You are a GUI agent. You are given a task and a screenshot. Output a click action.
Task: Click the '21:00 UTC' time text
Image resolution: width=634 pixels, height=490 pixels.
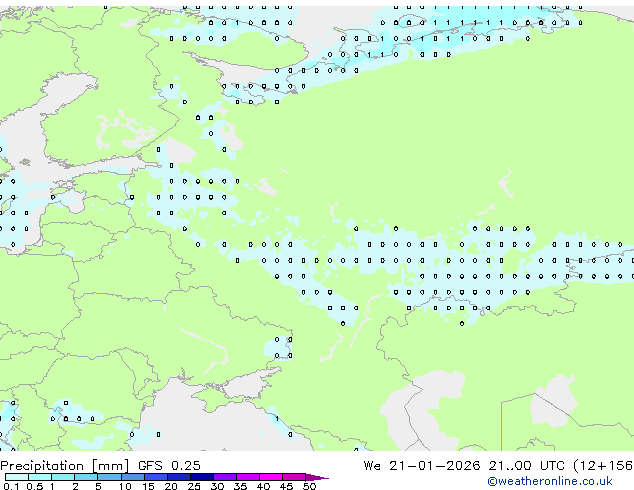coord(526,466)
